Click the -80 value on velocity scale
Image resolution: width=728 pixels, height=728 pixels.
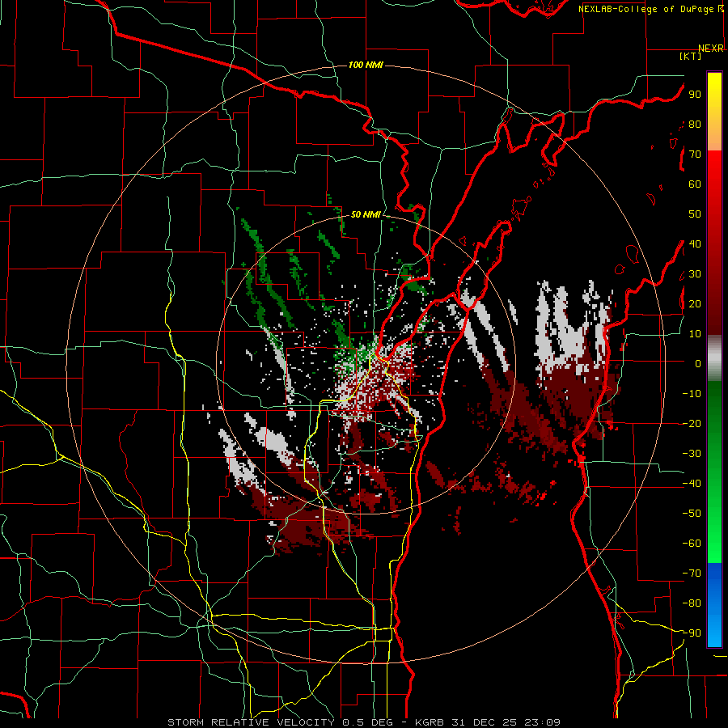coord(692,603)
